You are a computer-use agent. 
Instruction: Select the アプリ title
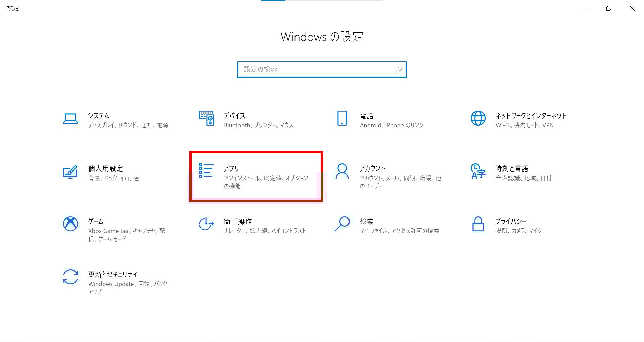[231, 168]
